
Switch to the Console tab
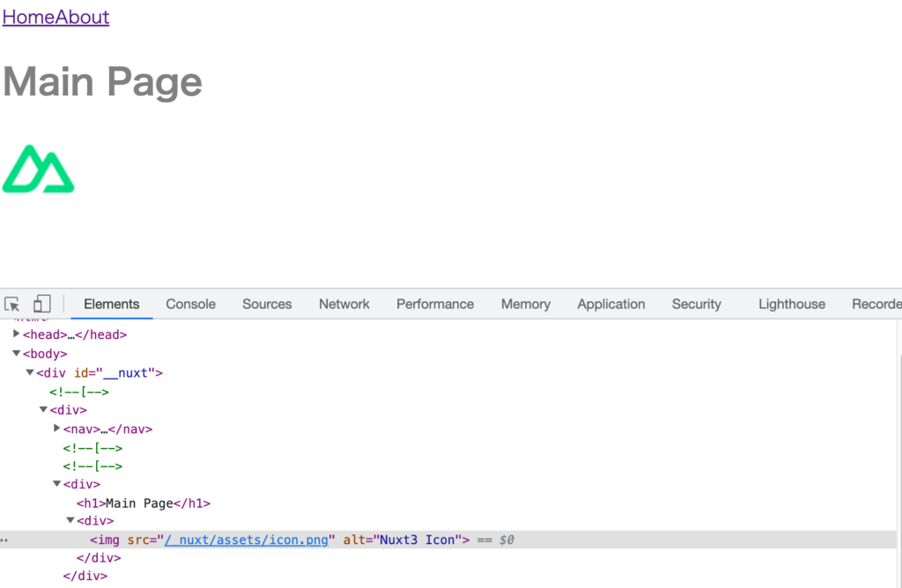(190, 304)
